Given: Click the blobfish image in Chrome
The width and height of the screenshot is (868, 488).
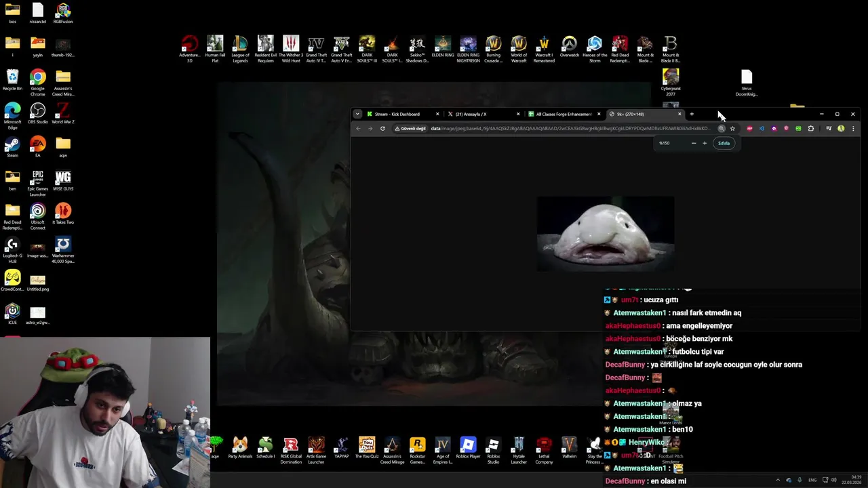Looking at the screenshot, I should click(606, 234).
